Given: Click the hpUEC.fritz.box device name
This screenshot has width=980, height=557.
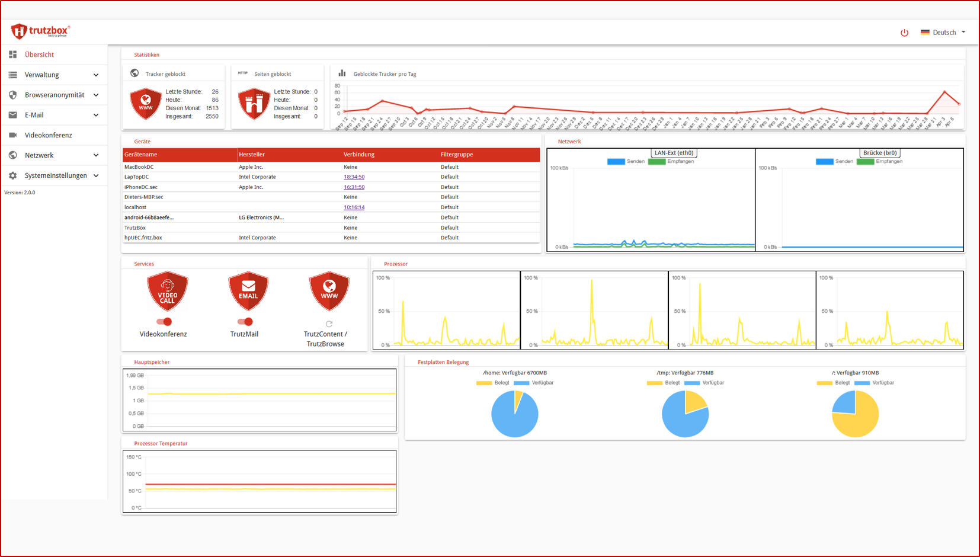Looking at the screenshot, I should click(143, 238).
